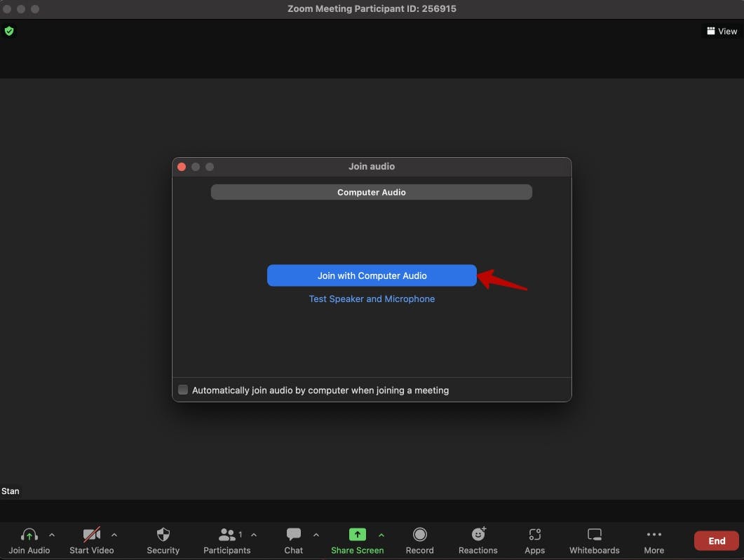
Task: Click the Stan participant name label
Action: (11, 491)
